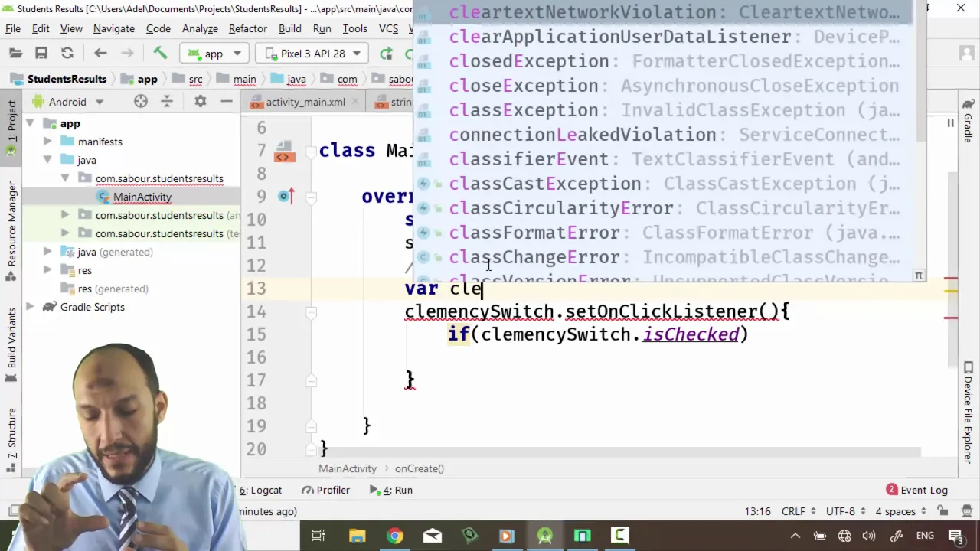Open Chrome from the taskbar
Screen dimensions: 980x551
[394, 536]
